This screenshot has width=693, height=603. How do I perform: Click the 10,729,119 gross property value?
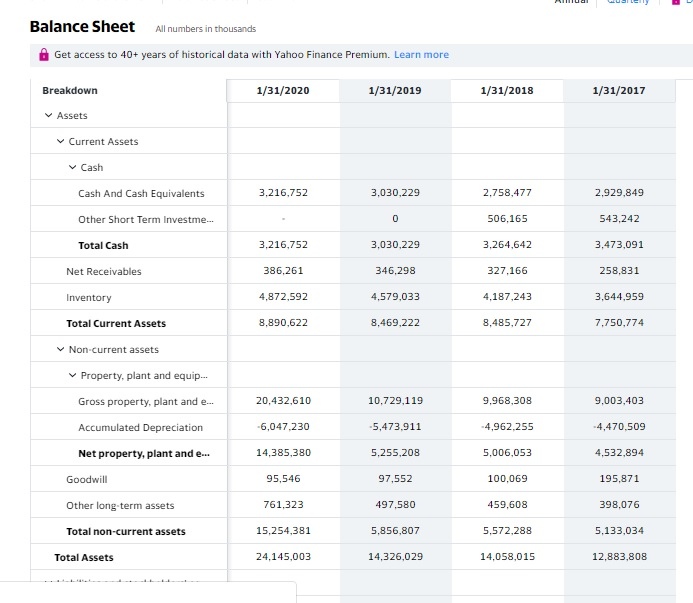(396, 401)
